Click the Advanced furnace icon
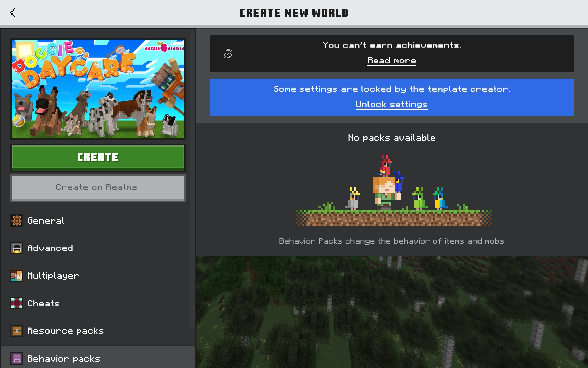Viewport: 588px width, 368px height. [17, 248]
